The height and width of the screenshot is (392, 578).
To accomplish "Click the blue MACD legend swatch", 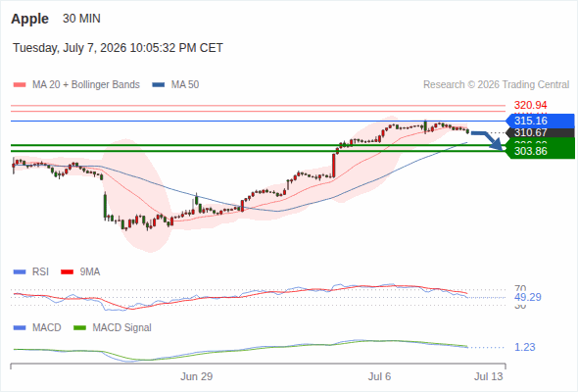I will tap(20, 328).
